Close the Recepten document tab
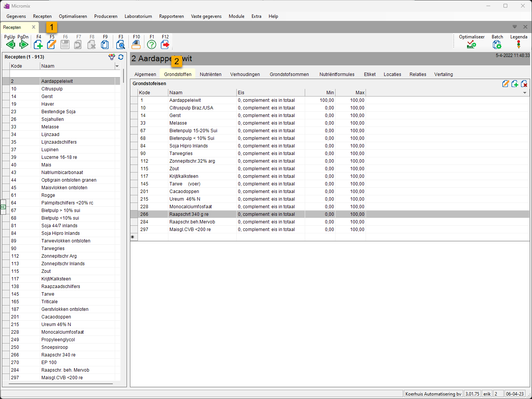The width and height of the screenshot is (532, 399). pyautogui.click(x=33, y=27)
